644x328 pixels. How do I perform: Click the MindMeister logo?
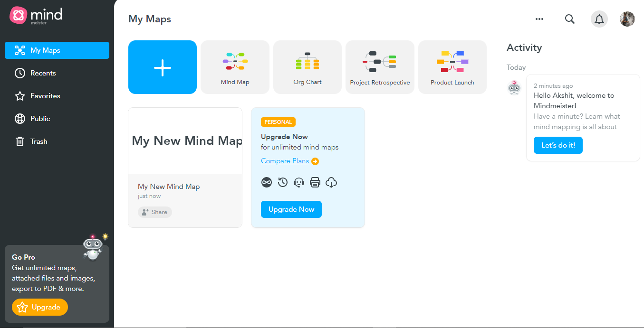pyautogui.click(x=36, y=16)
